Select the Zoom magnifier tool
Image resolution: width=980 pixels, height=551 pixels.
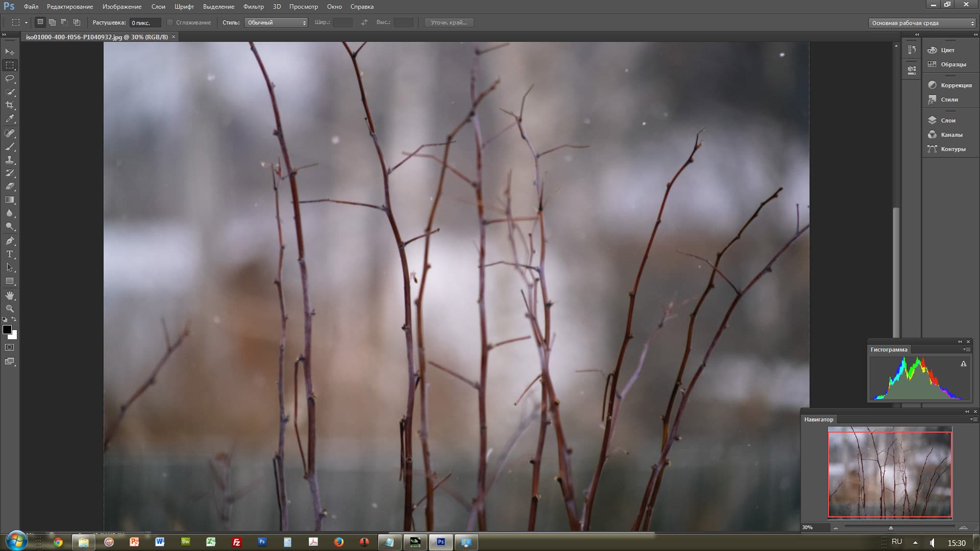tap(10, 309)
